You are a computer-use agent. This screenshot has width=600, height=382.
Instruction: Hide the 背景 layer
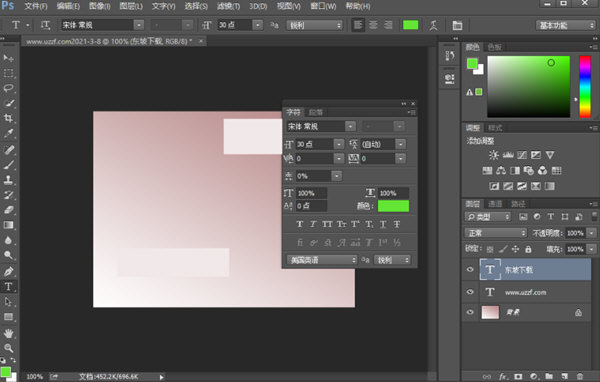click(470, 312)
